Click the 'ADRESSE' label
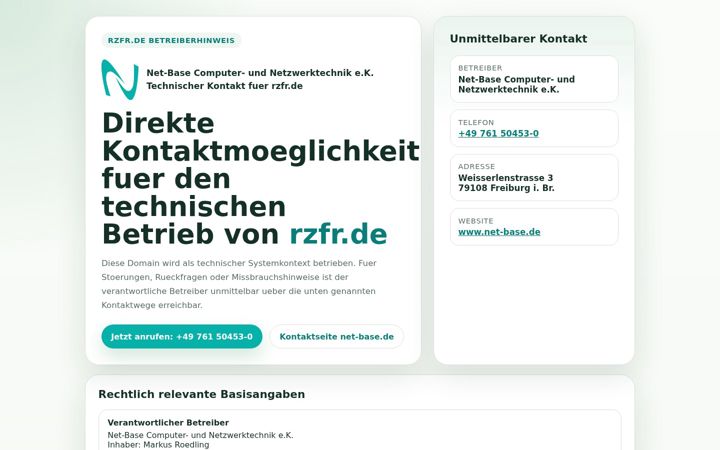The image size is (720, 450). [x=477, y=167]
